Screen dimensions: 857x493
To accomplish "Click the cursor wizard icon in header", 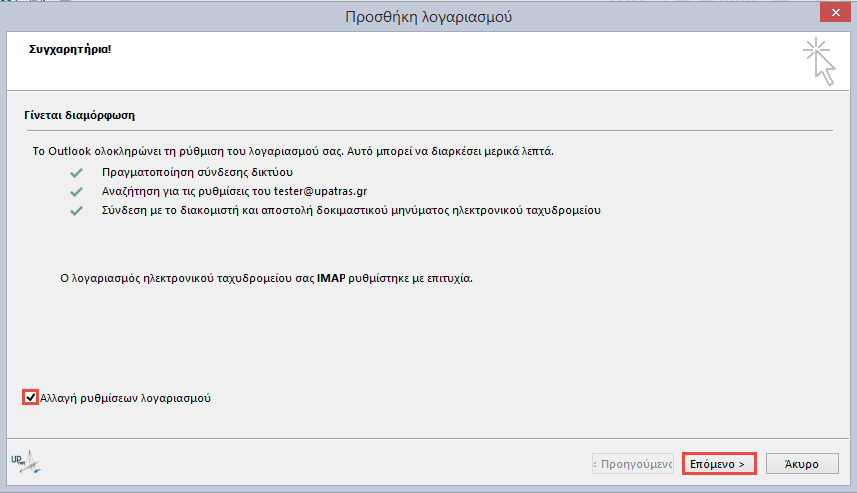I will click(x=820, y=61).
